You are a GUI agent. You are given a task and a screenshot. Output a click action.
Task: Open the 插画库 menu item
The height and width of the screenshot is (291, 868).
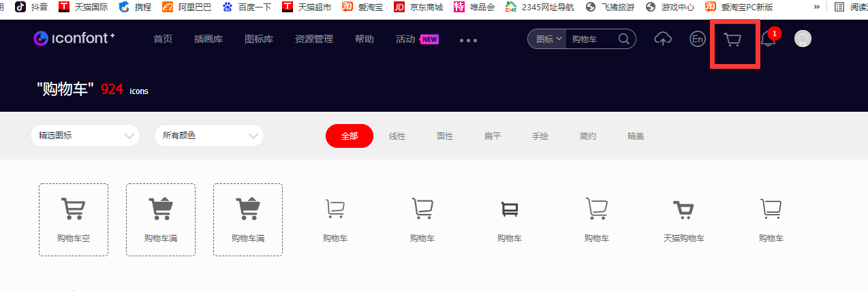208,39
